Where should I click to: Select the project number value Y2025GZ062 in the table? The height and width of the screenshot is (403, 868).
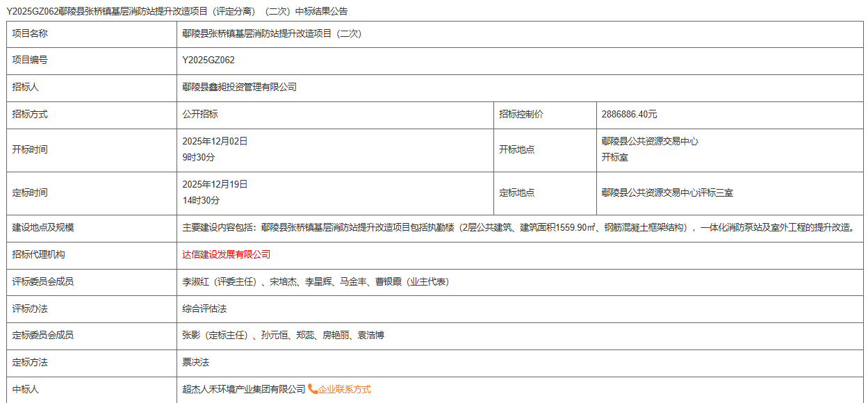click(208, 60)
